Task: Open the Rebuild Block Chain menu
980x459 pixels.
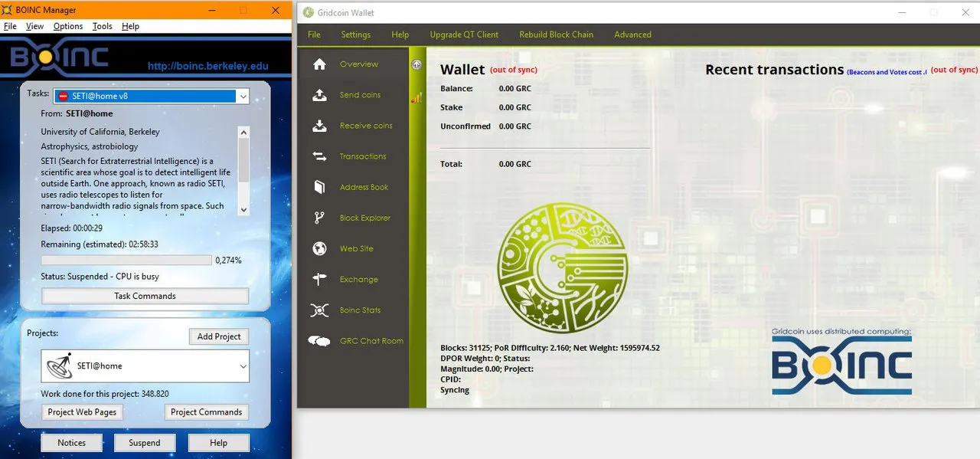Action: coord(557,34)
